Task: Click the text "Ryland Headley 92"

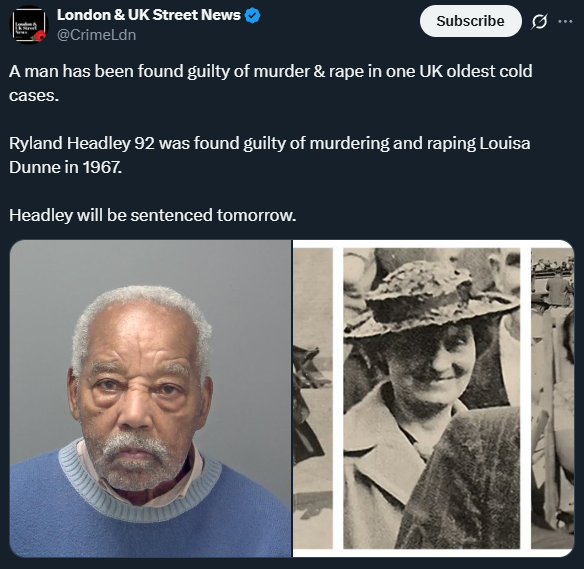Action: coord(82,143)
